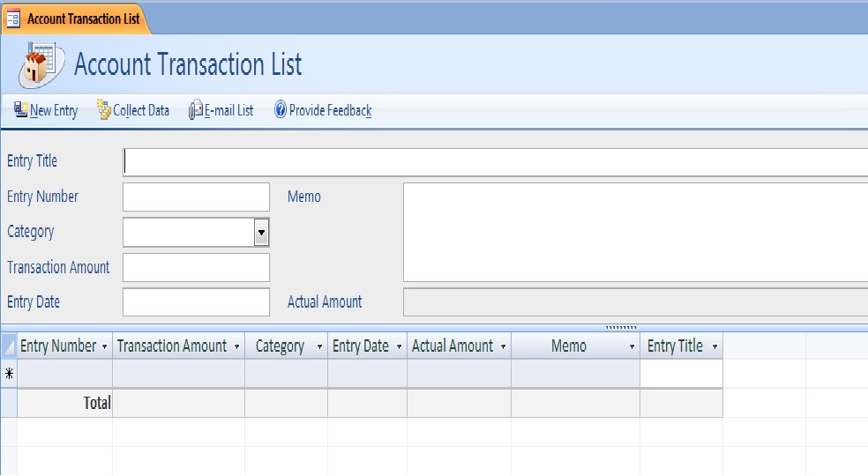Viewport: 868px width, 476px height.
Task: Click inside the Memo text area
Action: 635,233
